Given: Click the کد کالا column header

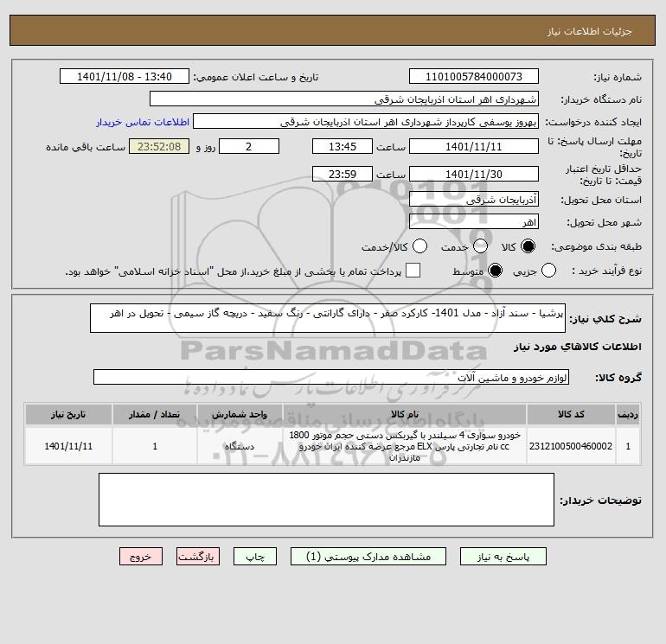Looking at the screenshot, I should coord(571,415).
